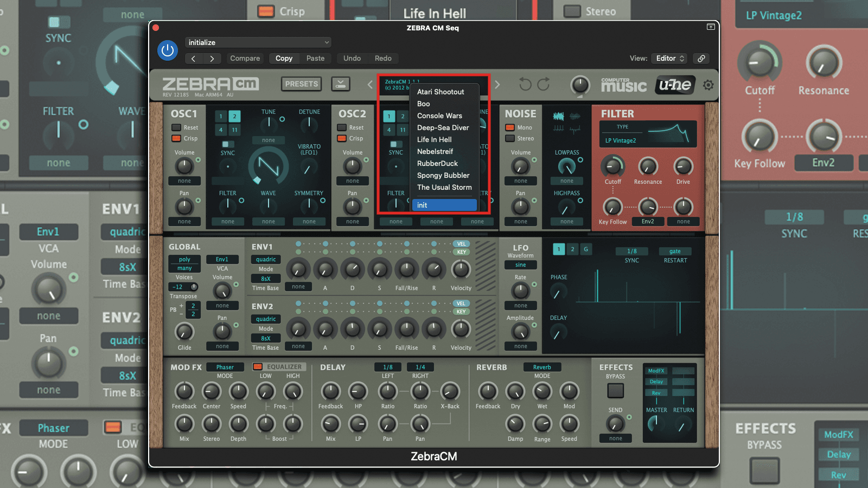Select the bottom-right noise type icon
Viewport: 868px width, 488px height.
pyautogui.click(x=575, y=129)
